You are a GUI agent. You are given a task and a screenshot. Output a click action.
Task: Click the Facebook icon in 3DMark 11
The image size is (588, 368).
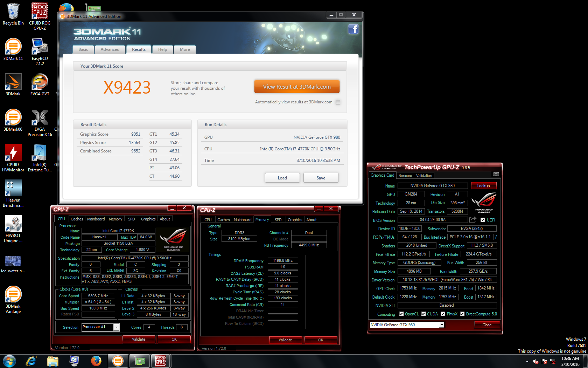353,29
